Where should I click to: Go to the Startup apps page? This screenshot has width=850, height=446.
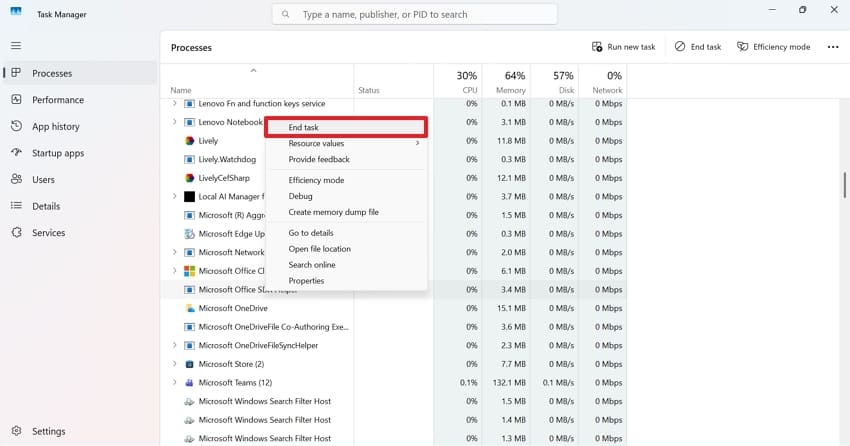pos(58,153)
